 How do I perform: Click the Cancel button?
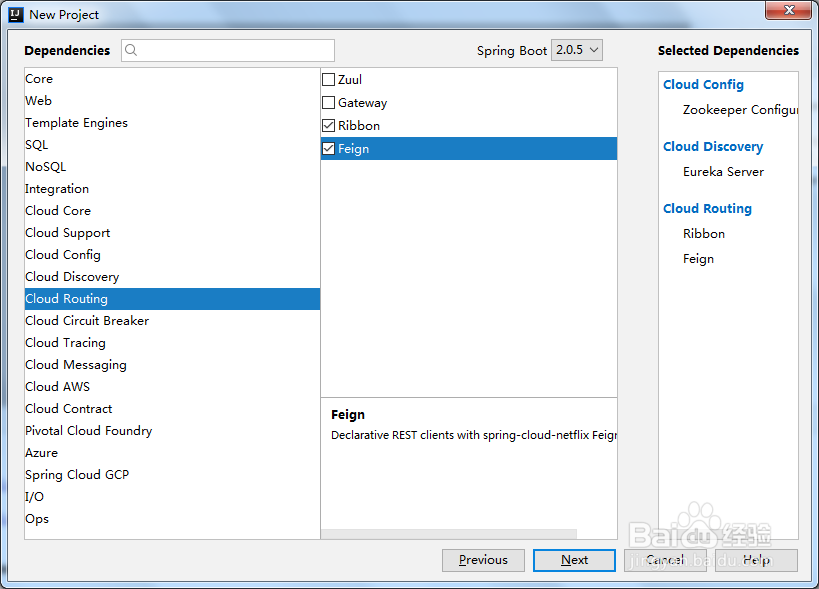pyautogui.click(x=665, y=560)
